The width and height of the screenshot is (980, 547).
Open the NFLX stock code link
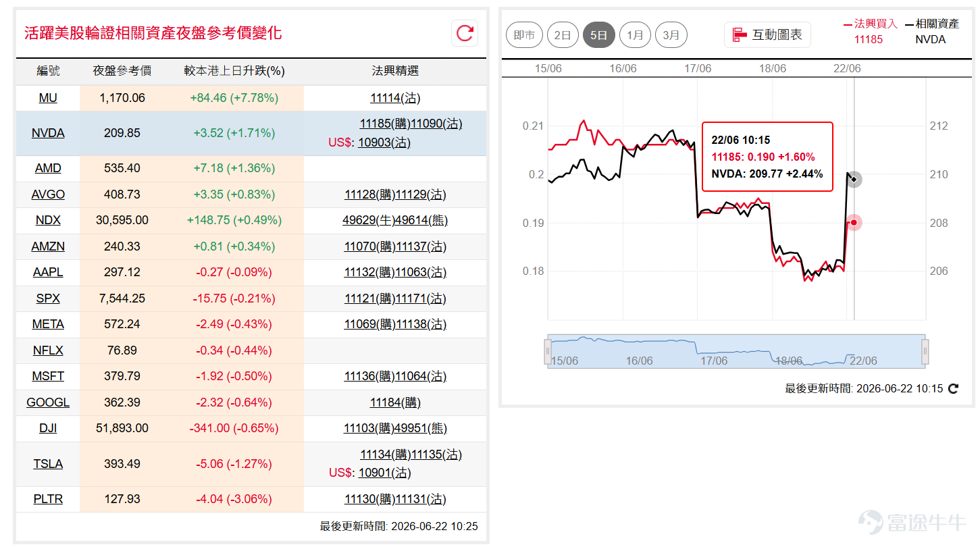coord(48,350)
